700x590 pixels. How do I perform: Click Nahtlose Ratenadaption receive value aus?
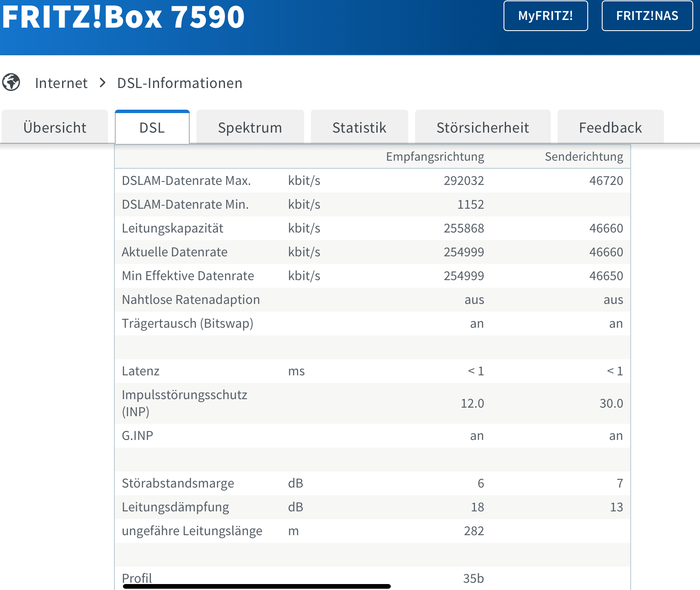click(474, 300)
